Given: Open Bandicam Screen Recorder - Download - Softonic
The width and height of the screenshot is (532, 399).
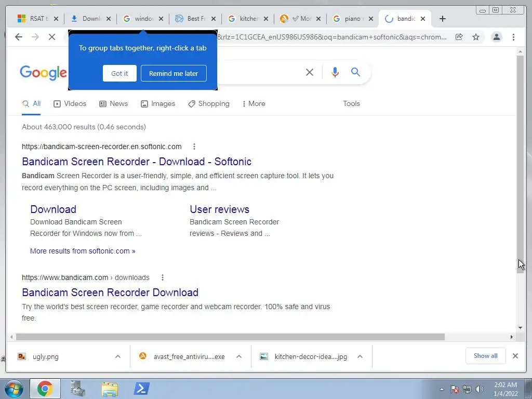Looking at the screenshot, I should 137,162.
